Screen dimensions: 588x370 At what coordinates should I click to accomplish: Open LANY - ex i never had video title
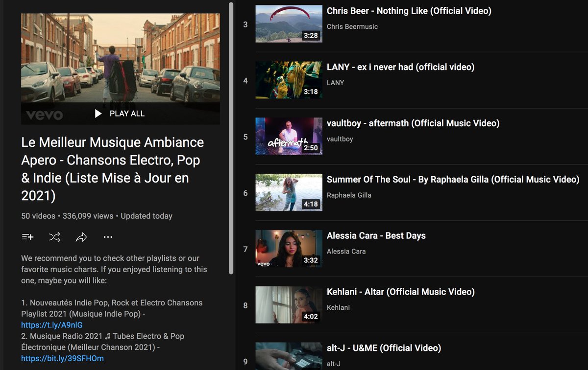click(x=400, y=67)
